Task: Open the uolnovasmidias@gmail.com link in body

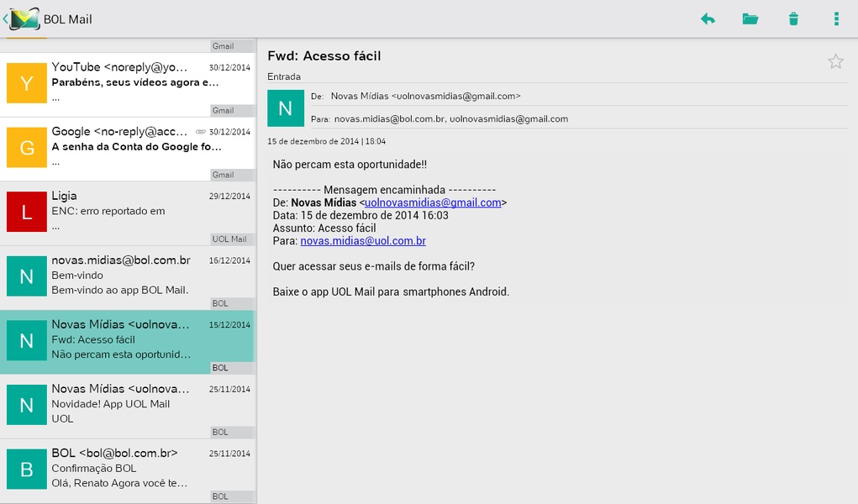Action: click(x=433, y=202)
